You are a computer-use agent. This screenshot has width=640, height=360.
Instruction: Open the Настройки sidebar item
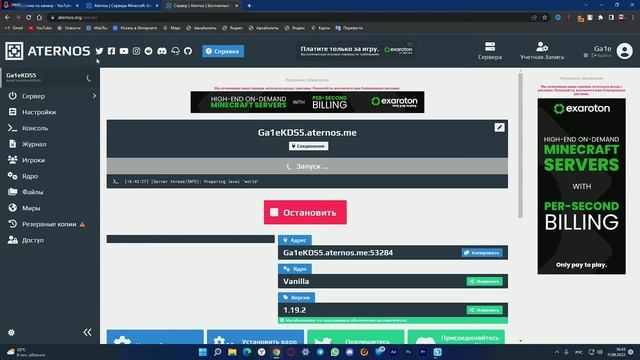coord(50,112)
